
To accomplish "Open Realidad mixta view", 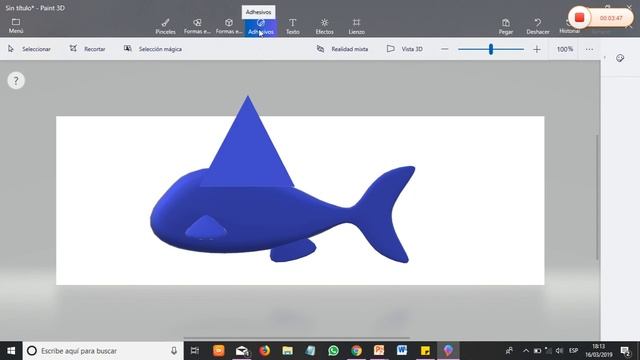I will click(x=342, y=49).
